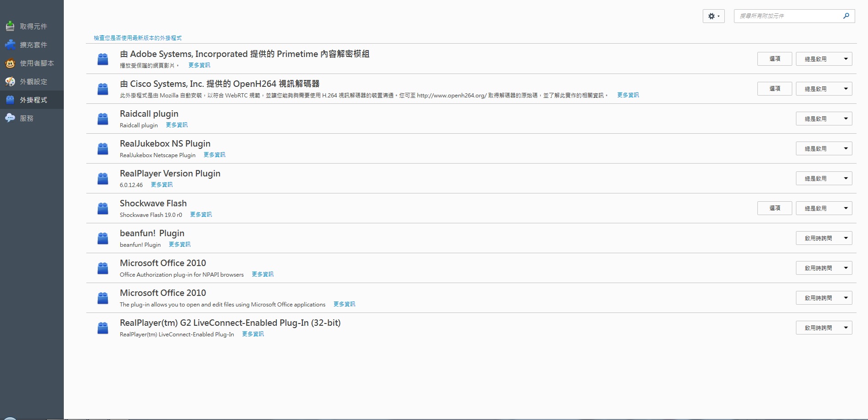Click 選項 button for Adobe Primetime

click(x=775, y=59)
